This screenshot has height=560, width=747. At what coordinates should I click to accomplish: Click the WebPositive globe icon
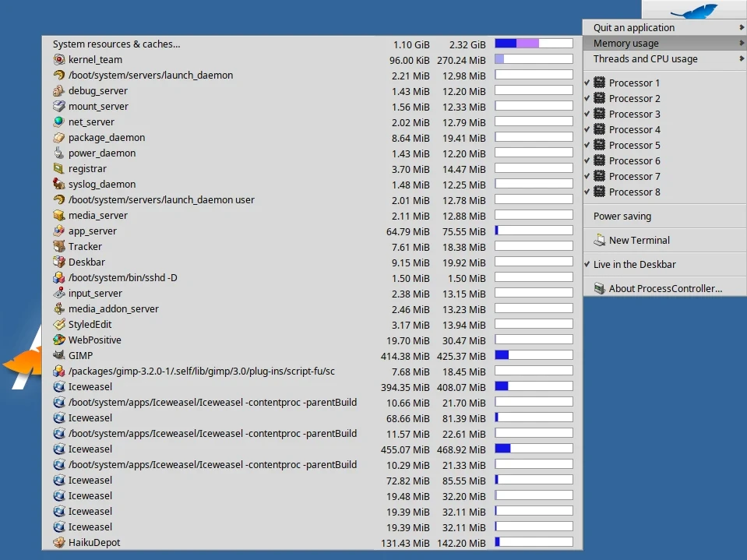pyautogui.click(x=59, y=340)
